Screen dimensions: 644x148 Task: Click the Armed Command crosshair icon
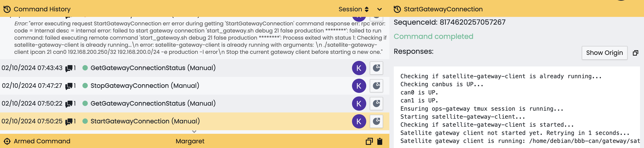click(7, 141)
